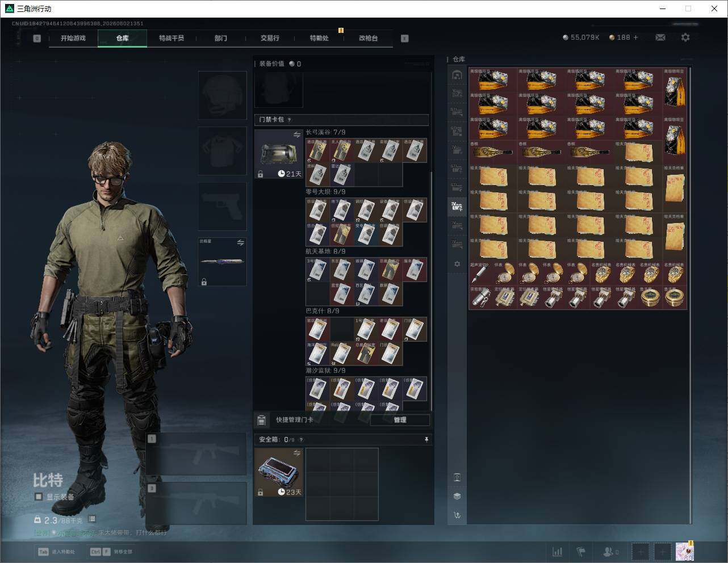Swap the 门禁卡包 container via arrows icon
The image size is (728, 563).
296,135
